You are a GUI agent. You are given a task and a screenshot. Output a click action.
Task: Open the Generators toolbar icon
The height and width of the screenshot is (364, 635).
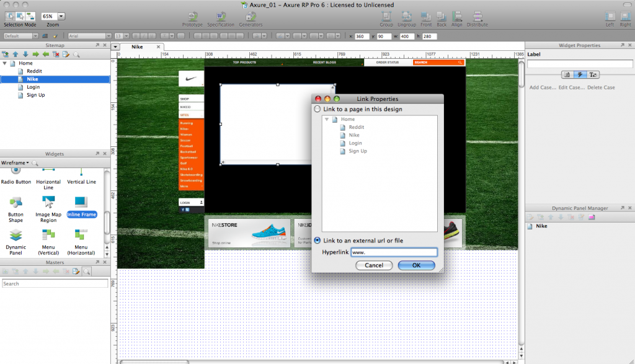point(251,19)
